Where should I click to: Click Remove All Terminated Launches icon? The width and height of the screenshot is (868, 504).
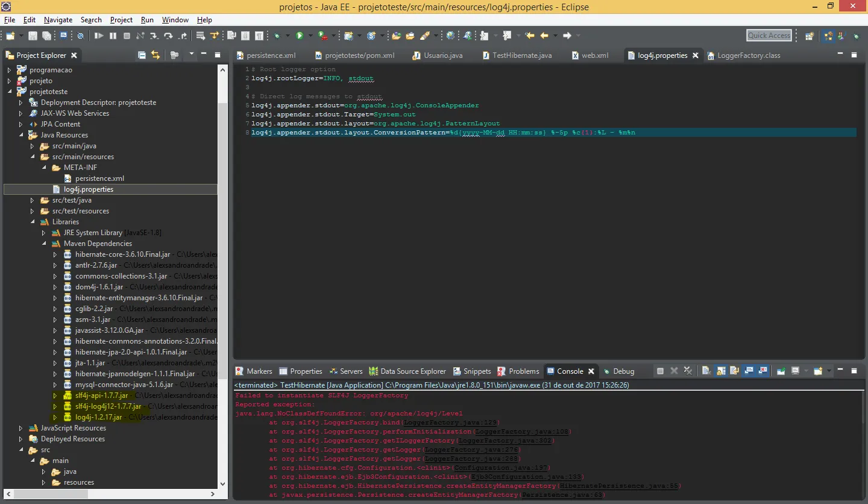pos(688,371)
